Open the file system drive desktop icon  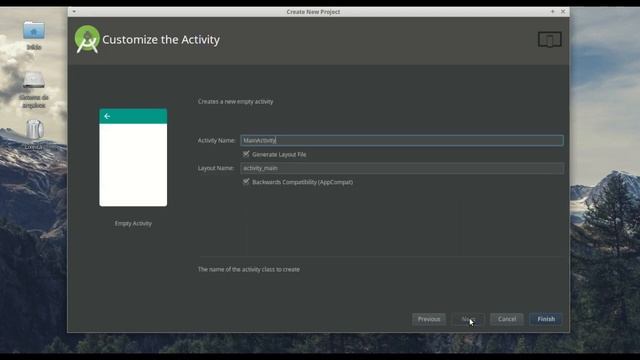click(x=34, y=80)
